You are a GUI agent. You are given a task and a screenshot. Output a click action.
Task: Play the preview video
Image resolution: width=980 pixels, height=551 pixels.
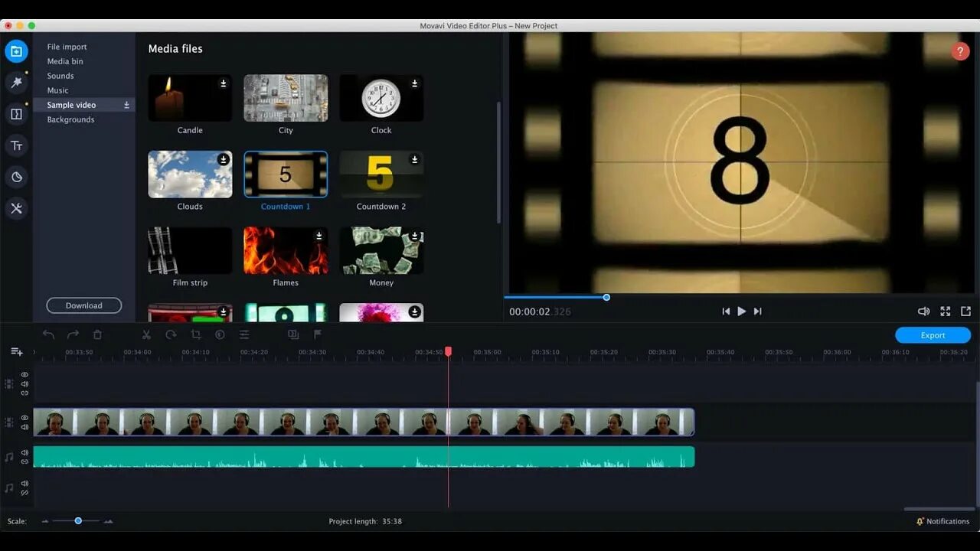click(x=741, y=311)
